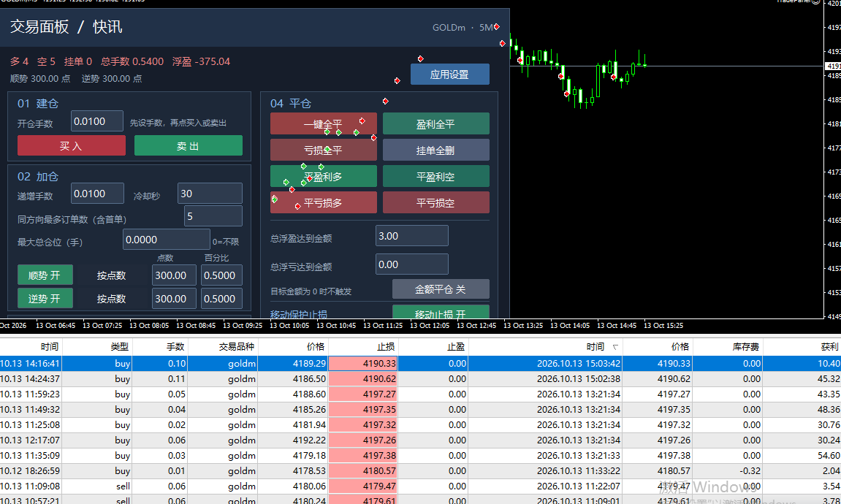The image size is (841, 504).
Task: Edit the 最大总仓位 max position field
Action: (x=167, y=240)
